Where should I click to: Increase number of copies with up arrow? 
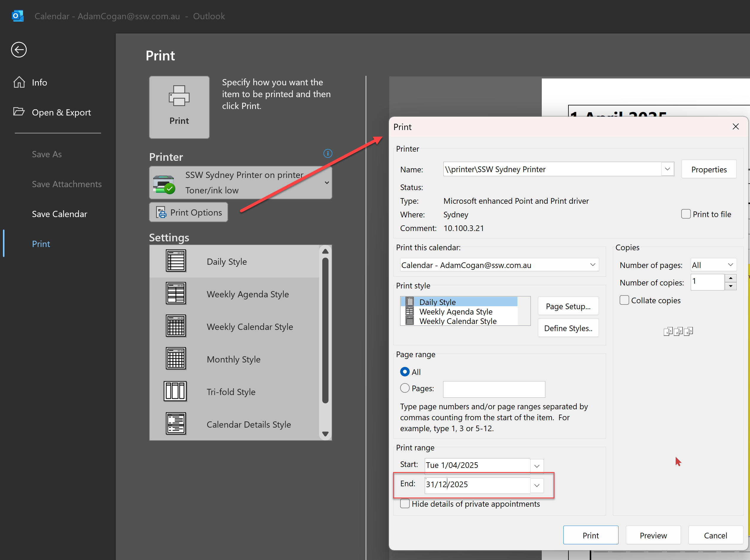click(731, 278)
